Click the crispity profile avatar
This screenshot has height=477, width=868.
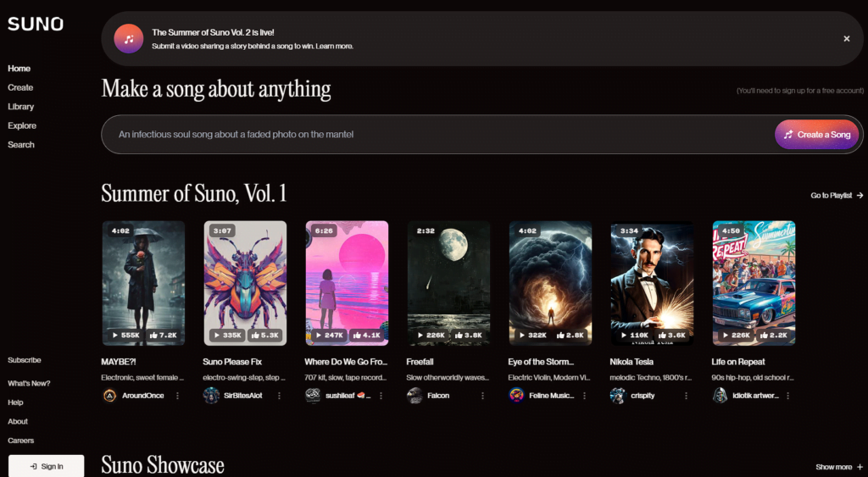tap(618, 396)
